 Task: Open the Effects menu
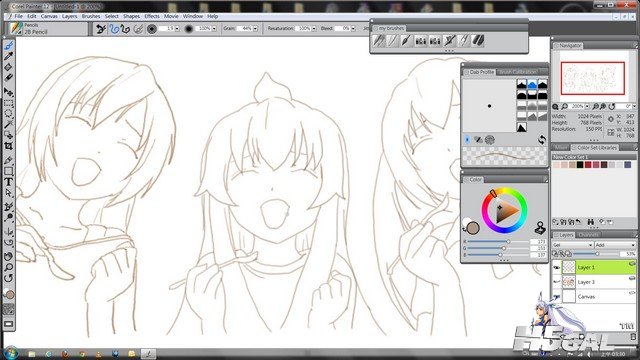[x=151, y=16]
